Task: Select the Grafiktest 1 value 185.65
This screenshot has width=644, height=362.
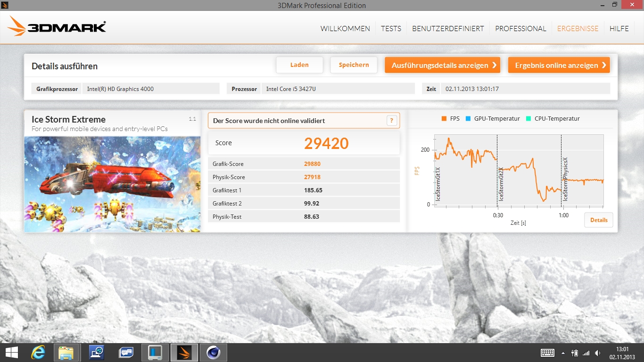Action: [x=314, y=190]
